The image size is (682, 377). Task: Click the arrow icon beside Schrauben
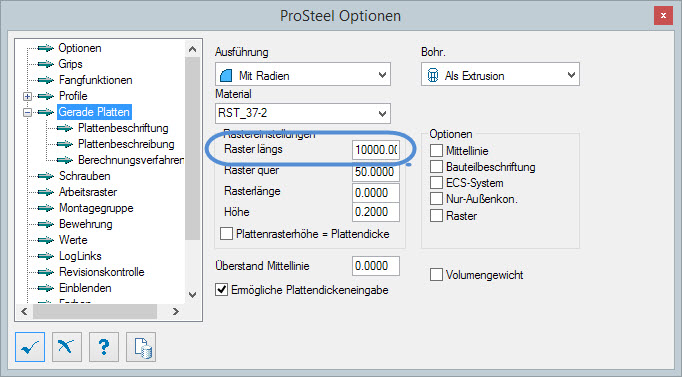coord(45,176)
